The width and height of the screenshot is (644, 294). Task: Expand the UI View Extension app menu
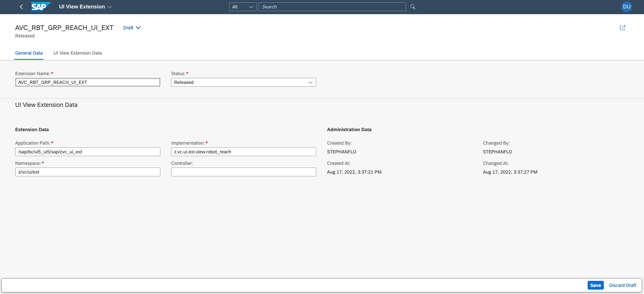[85, 7]
